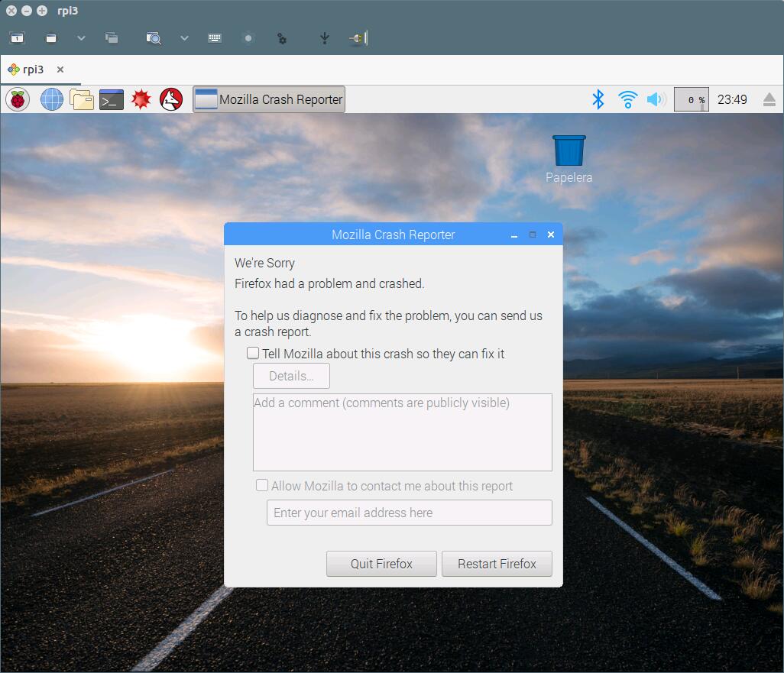784x673 pixels.
Task: Click the eject icon in the panel
Action: [769, 100]
